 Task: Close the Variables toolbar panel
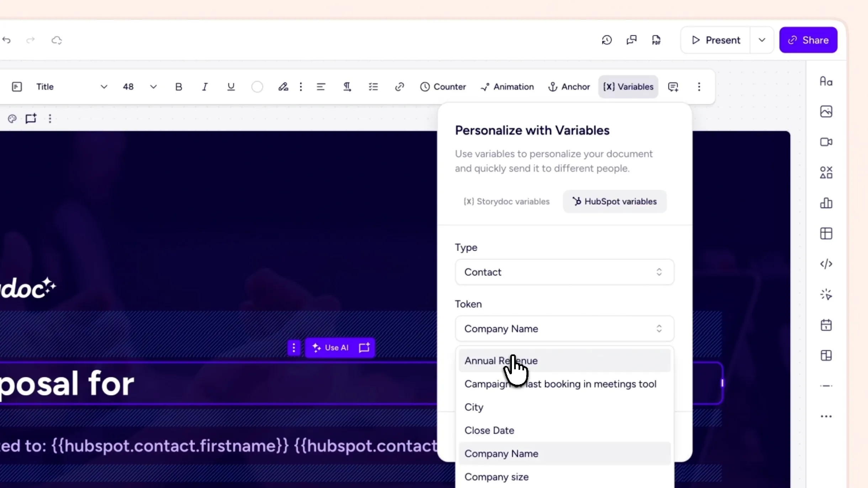tap(628, 87)
